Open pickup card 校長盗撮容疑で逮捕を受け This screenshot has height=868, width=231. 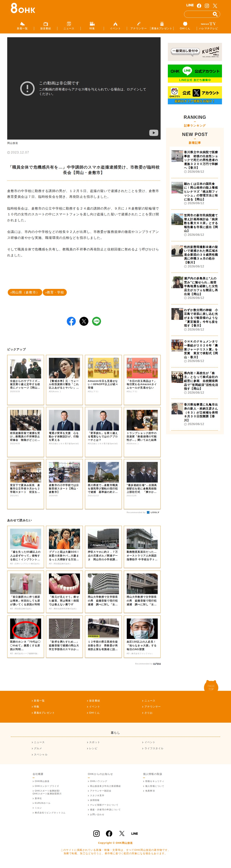point(26,432)
